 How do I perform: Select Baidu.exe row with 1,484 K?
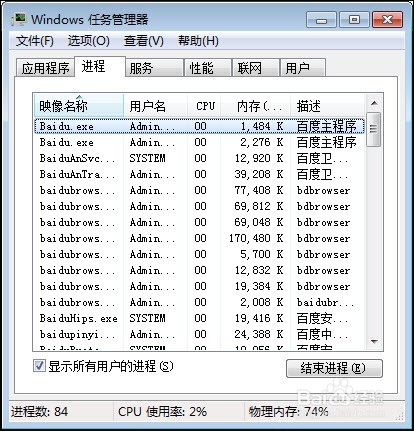(199, 126)
